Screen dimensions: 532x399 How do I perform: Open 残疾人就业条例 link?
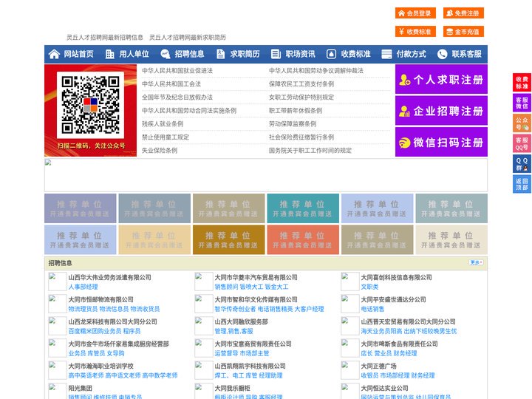[163, 124]
